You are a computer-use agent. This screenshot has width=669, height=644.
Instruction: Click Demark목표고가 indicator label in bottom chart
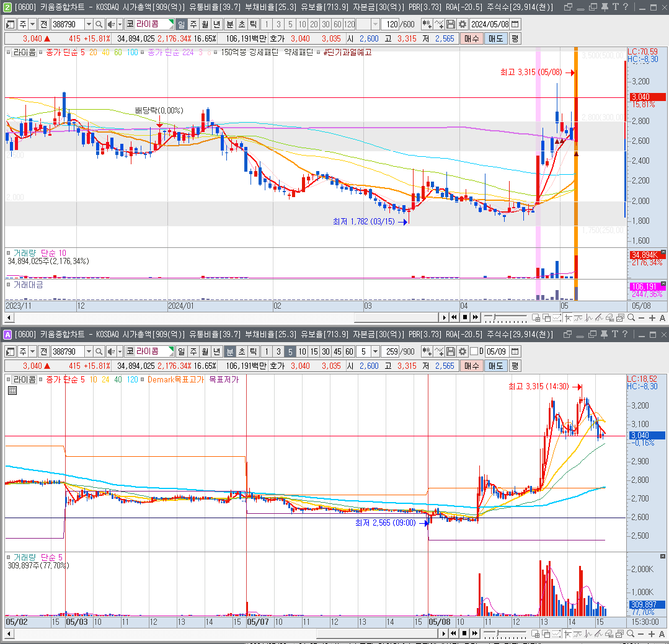click(x=176, y=379)
